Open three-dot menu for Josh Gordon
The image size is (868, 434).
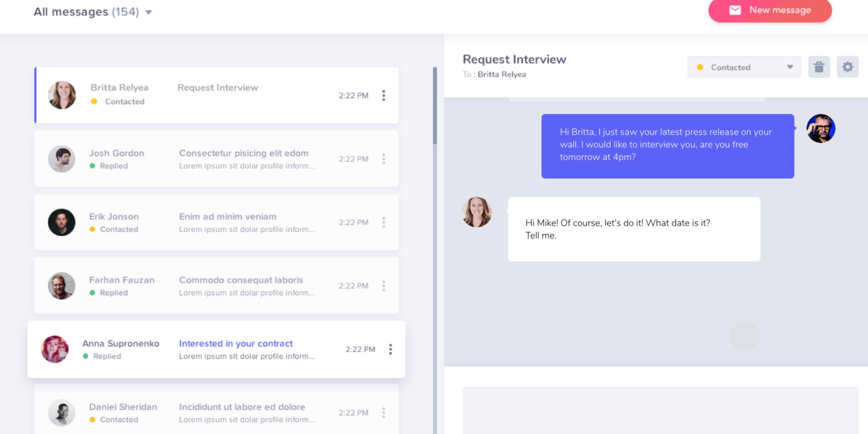pos(384,159)
